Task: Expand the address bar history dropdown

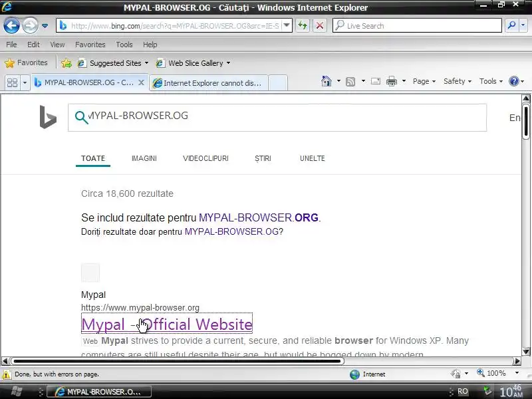Action: pyautogui.click(x=287, y=25)
